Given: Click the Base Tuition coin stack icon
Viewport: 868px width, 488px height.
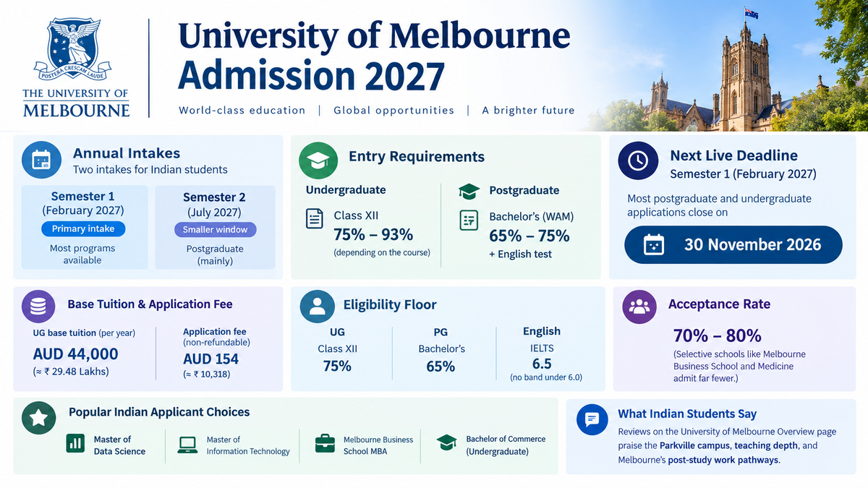Looking at the screenshot, I should tap(38, 307).
